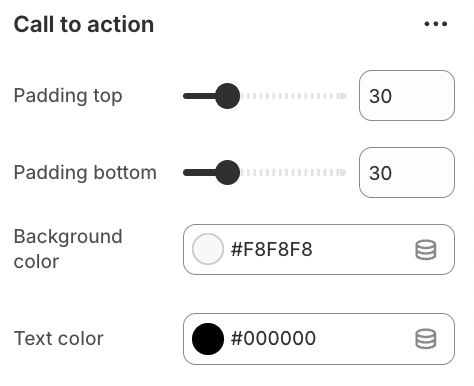The image size is (474, 386).
Task: Connect dynamic source for Text color
Action: pos(426,339)
